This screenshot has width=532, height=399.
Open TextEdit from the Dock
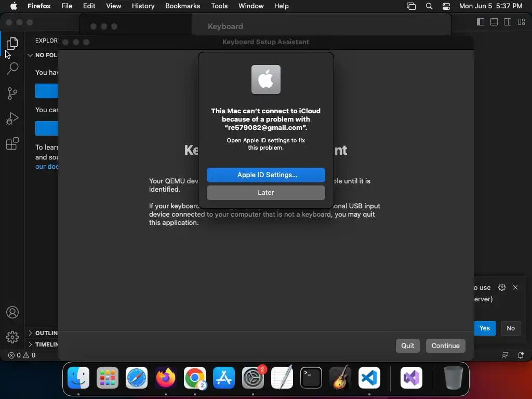click(282, 378)
